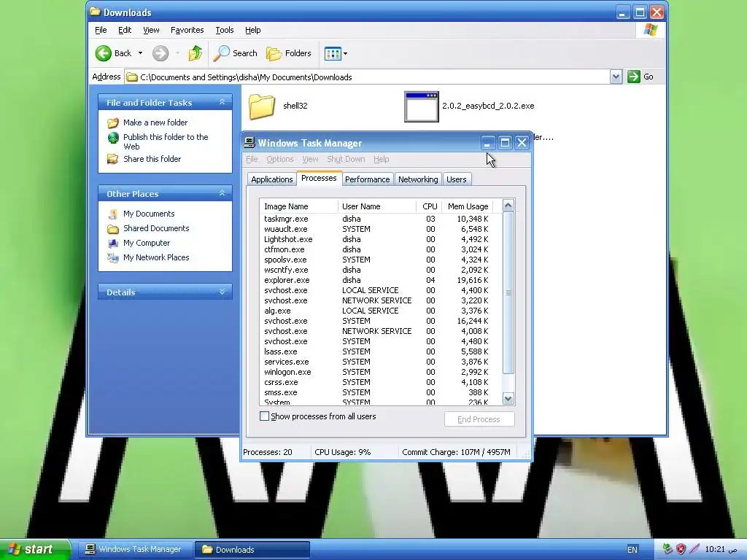
Task: Open Shared Documents link icon
Action: click(113, 229)
